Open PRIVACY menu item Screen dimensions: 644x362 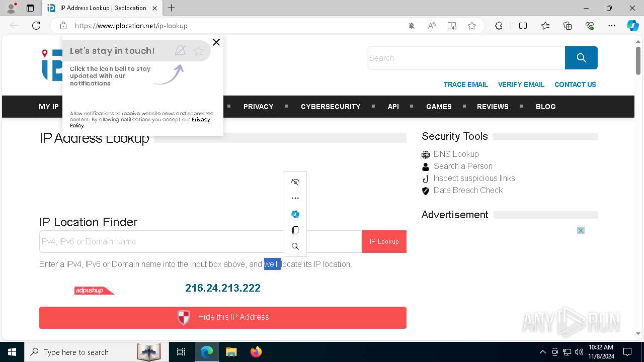coord(259,107)
